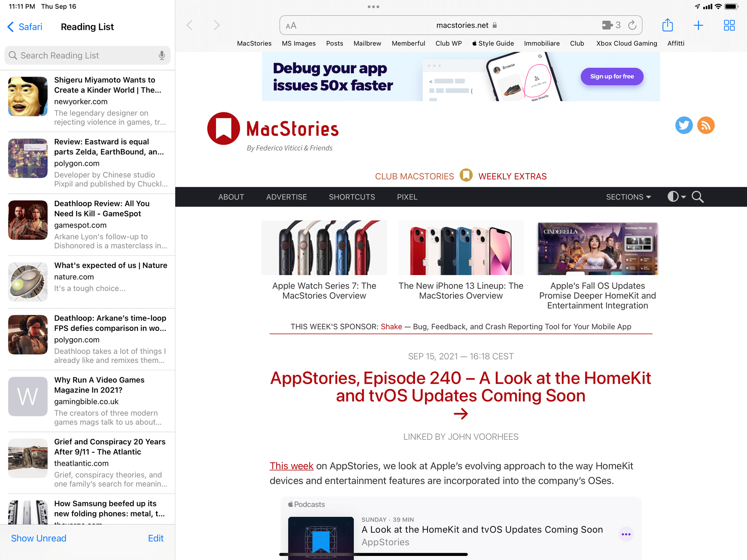Toggle Reading List unread filter
Viewport: 747px width, 560px height.
tap(38, 538)
